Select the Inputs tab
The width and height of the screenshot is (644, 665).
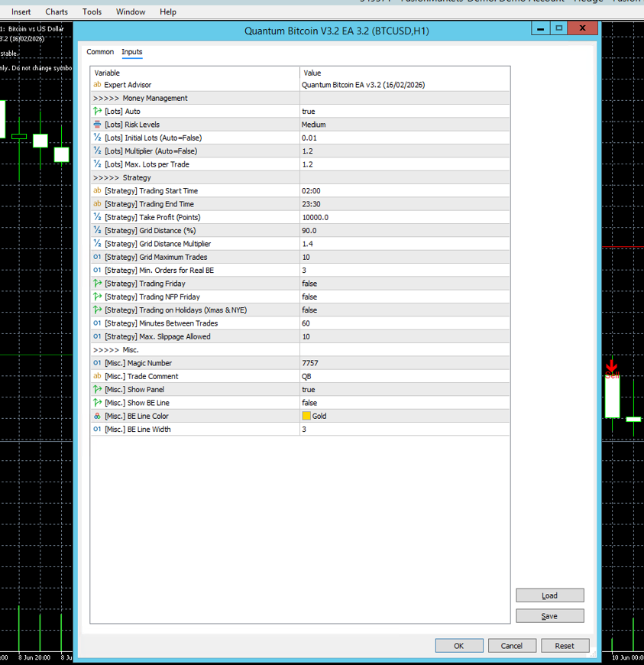coord(132,52)
